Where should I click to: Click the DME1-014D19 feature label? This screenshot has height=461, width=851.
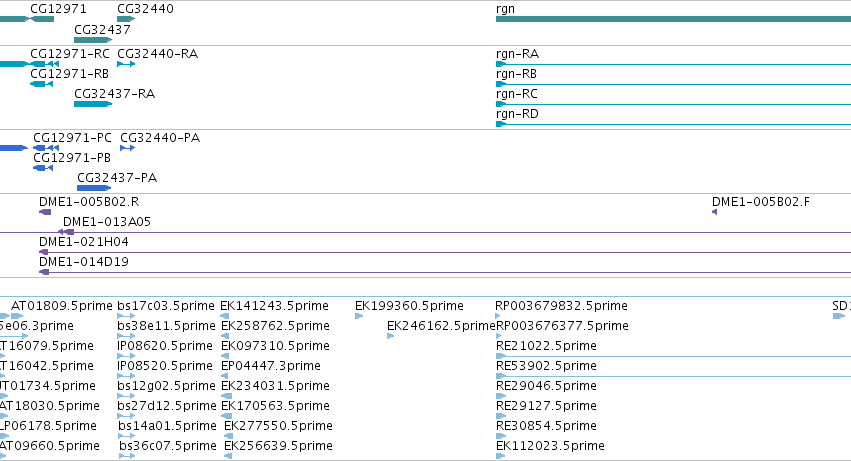(84, 262)
